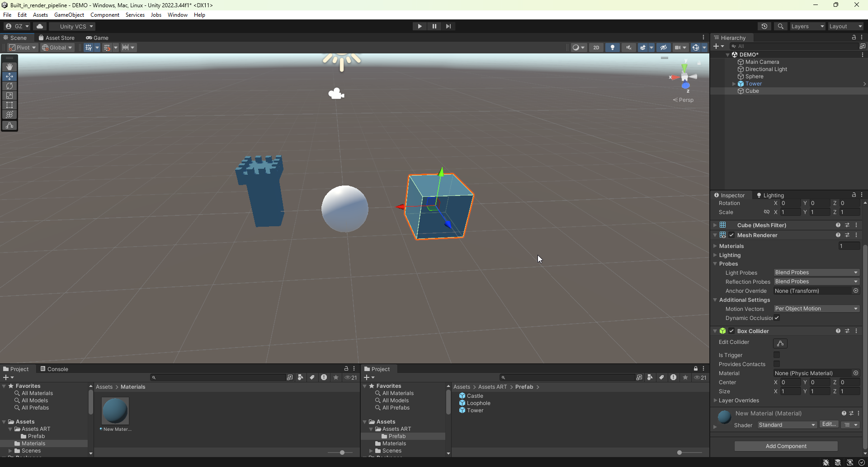
Task: Open Light Probes Blend Probes dropdown
Action: 816,272
